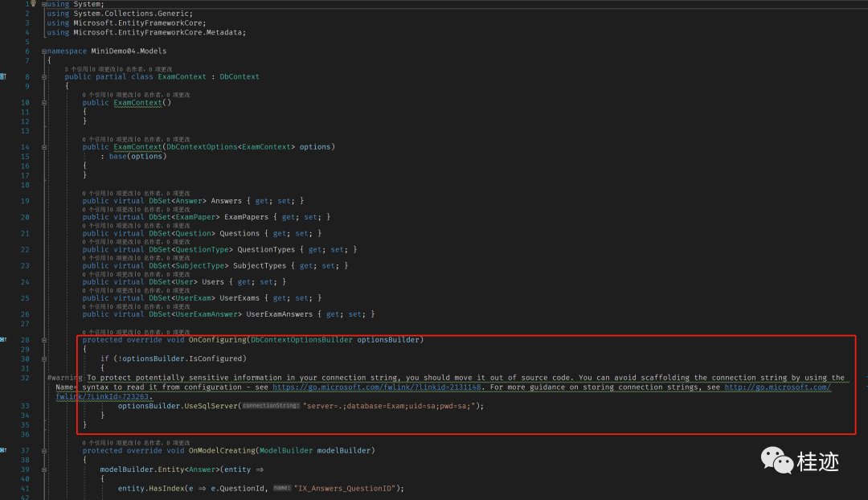Screen dimensions: 868x500
Task: Click the 'Answers' property name on line 19
Action: coord(227,201)
